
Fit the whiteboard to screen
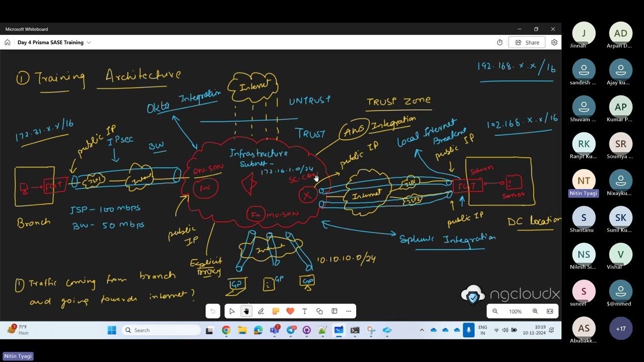pos(550,311)
